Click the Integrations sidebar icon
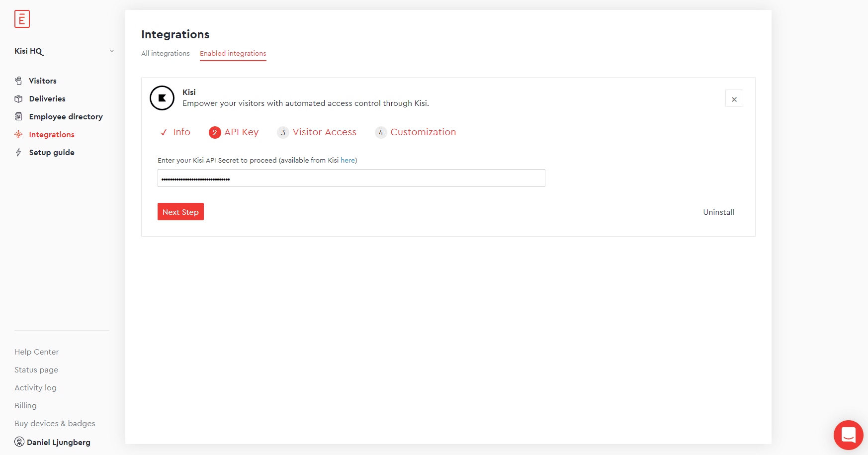 [18, 134]
